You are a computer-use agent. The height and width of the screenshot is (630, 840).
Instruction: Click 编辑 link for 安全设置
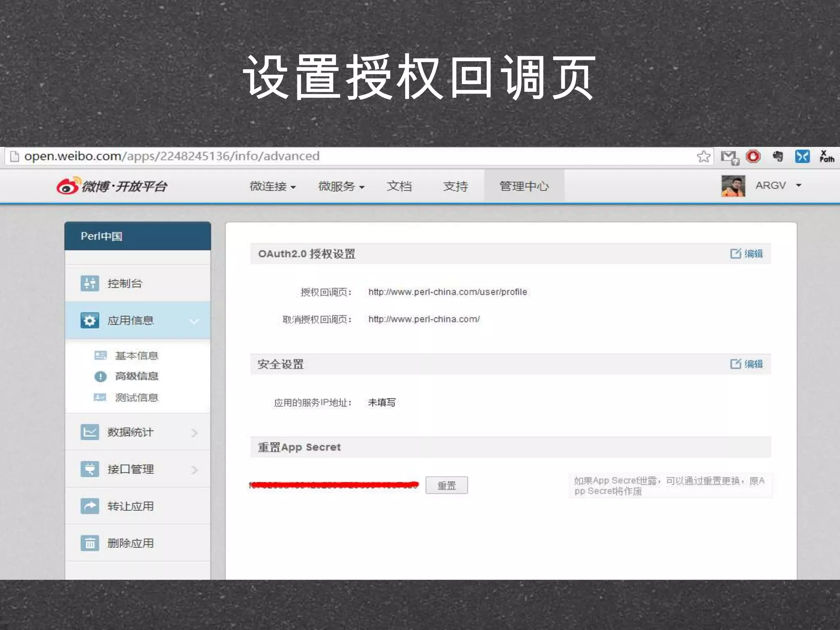tap(753, 364)
